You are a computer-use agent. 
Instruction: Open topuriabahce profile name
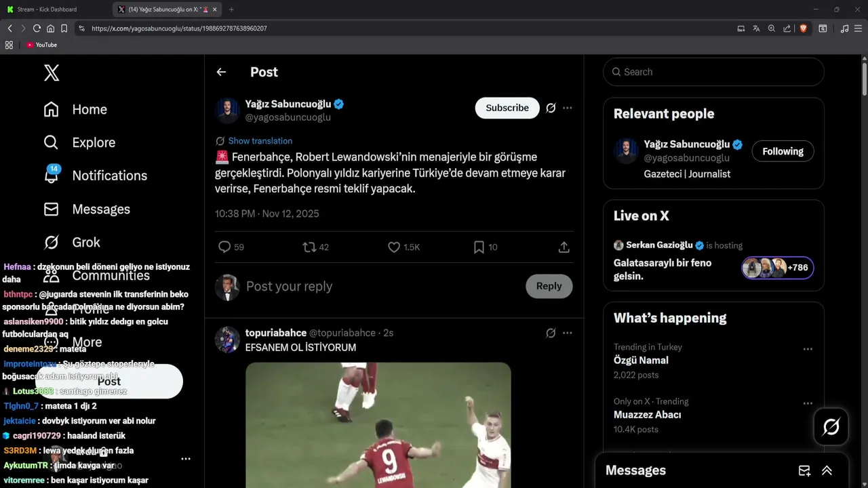pyautogui.click(x=276, y=333)
